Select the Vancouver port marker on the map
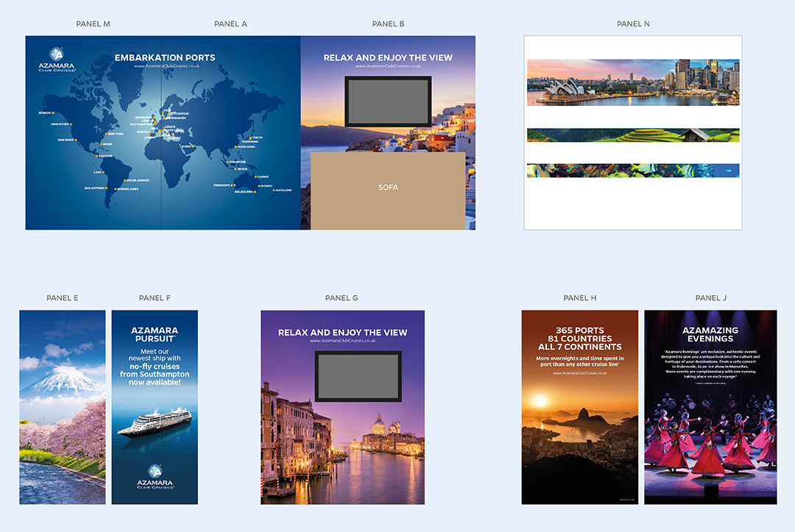 click(x=71, y=124)
